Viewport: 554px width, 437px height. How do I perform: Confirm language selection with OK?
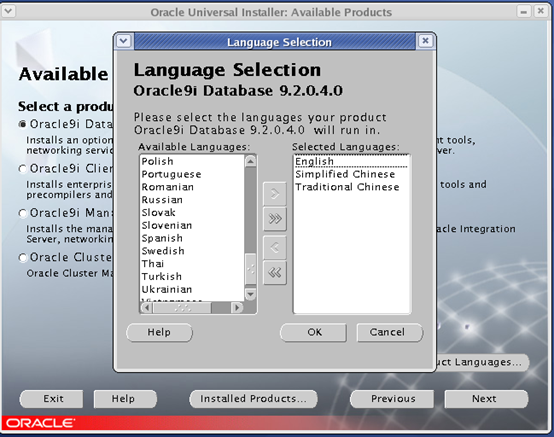coord(313,332)
